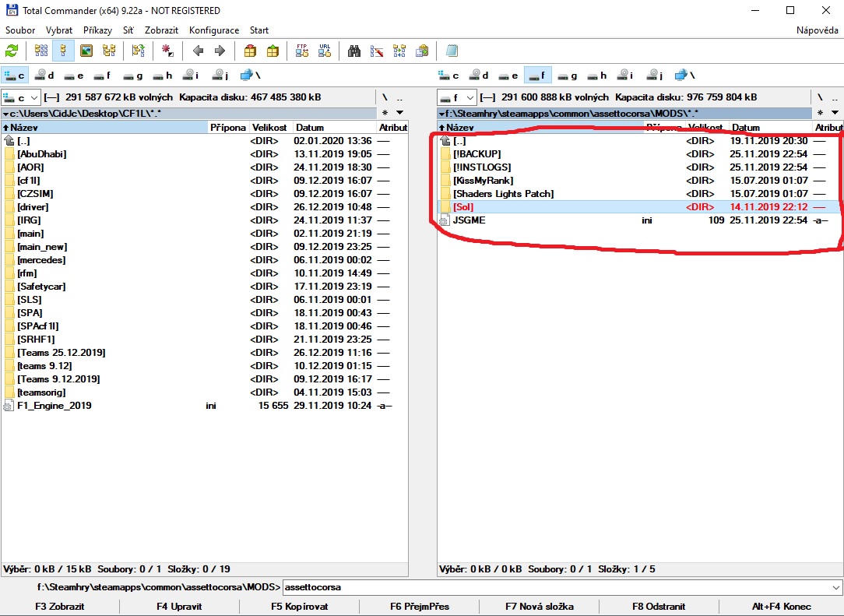Open Multi-rename tool icon

(377, 51)
